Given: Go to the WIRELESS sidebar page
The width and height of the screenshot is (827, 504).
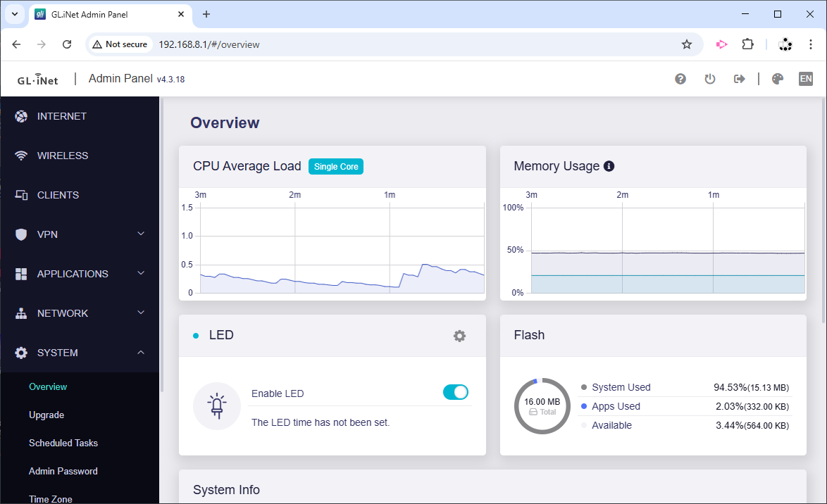Looking at the screenshot, I should pyautogui.click(x=63, y=156).
